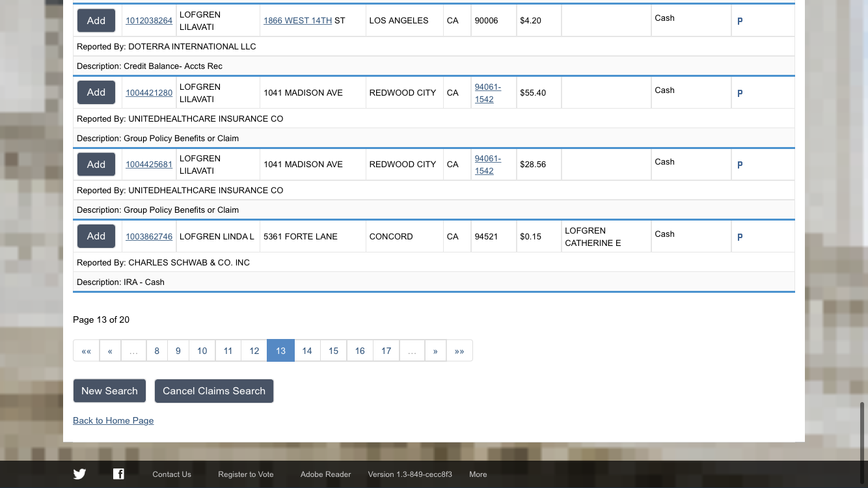Add property 1003862746 to claim
The image size is (868, 488).
96,236
